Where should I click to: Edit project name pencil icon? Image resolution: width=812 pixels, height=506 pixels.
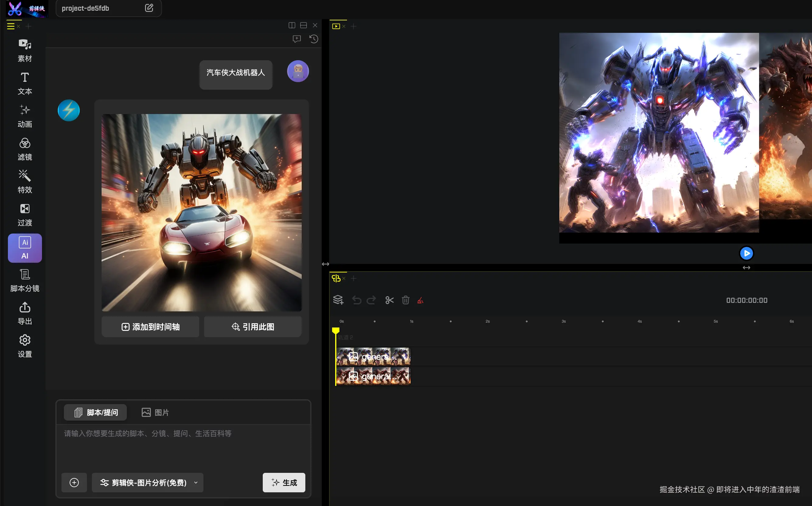[149, 8]
